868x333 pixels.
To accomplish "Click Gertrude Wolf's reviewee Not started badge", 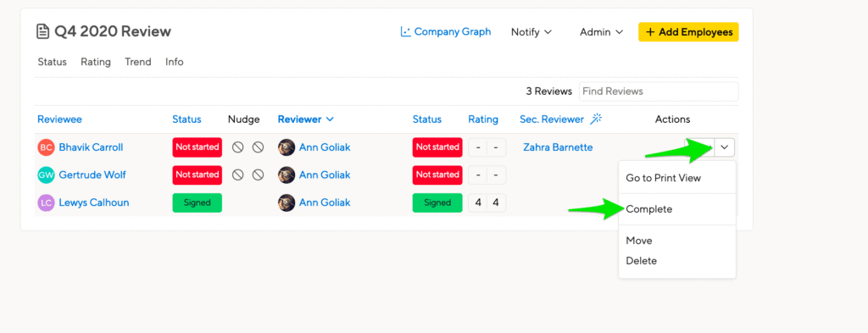I will click(197, 175).
